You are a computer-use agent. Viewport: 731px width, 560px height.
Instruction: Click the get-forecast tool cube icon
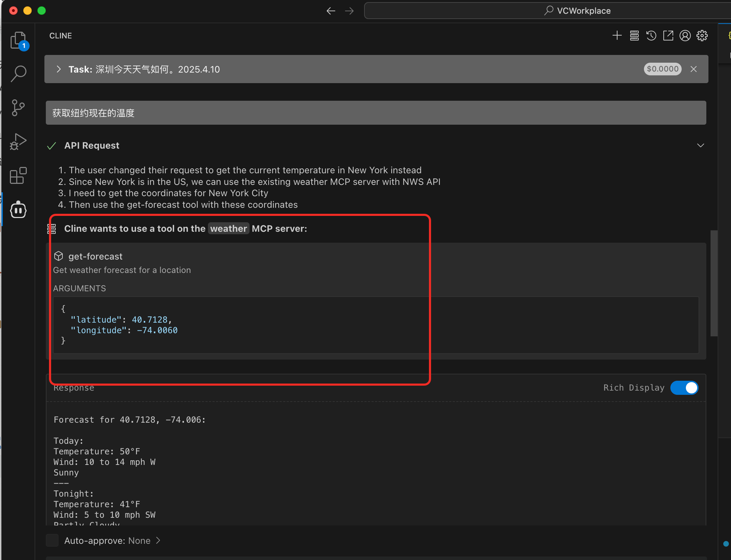coord(59,256)
